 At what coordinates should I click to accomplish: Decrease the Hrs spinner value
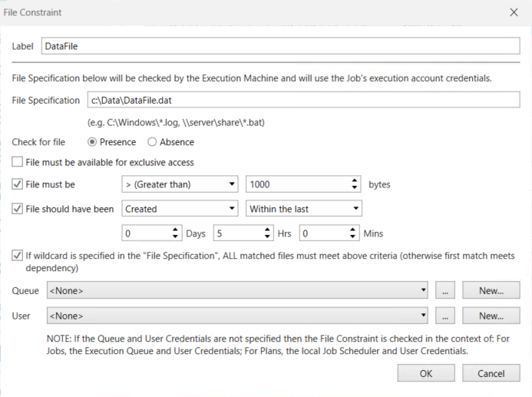pyautogui.click(x=266, y=237)
